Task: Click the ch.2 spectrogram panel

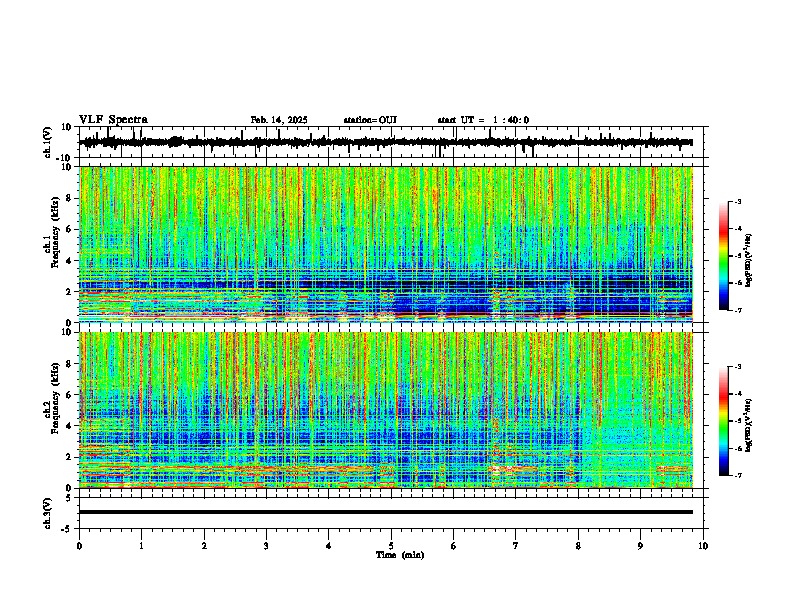Action: pyautogui.click(x=386, y=410)
